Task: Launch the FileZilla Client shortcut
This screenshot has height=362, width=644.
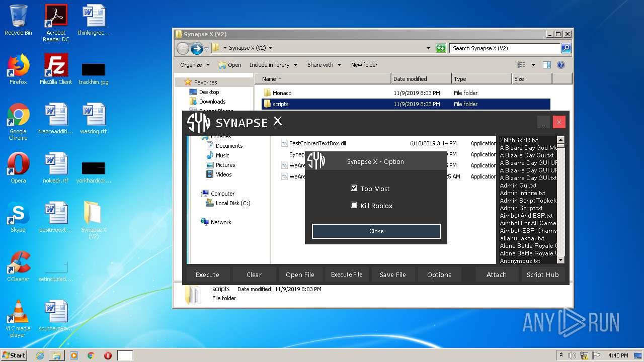Action: point(56,69)
